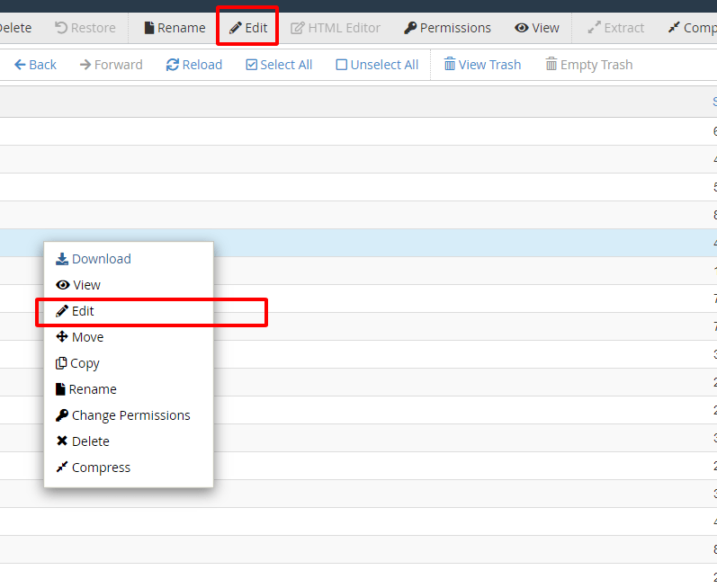Open Permissions in the top toolbar
The width and height of the screenshot is (717, 588).
click(x=447, y=28)
